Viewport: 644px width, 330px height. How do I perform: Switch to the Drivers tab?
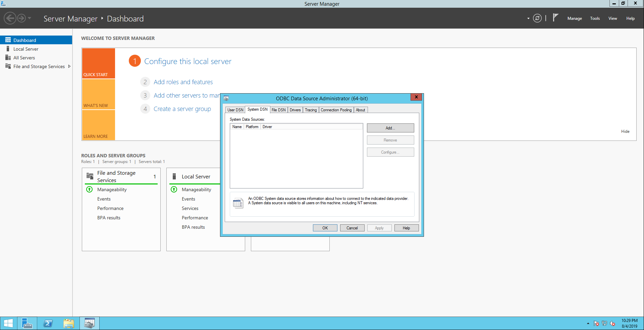[x=295, y=110]
